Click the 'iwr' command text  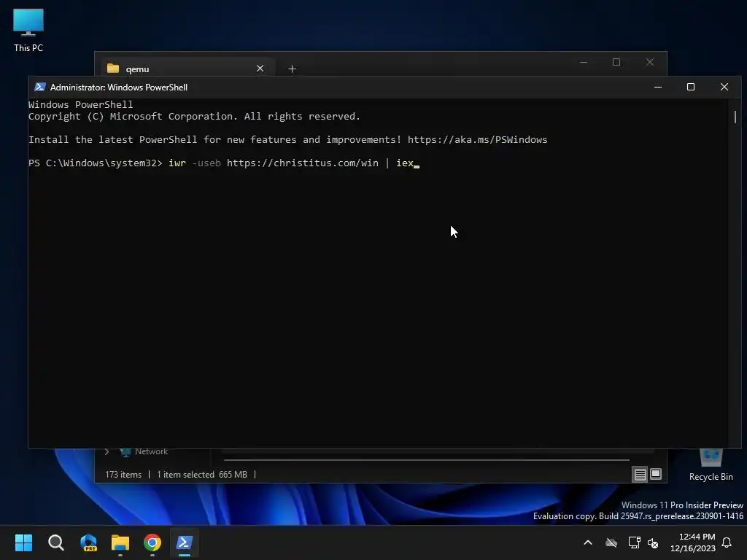177,163
